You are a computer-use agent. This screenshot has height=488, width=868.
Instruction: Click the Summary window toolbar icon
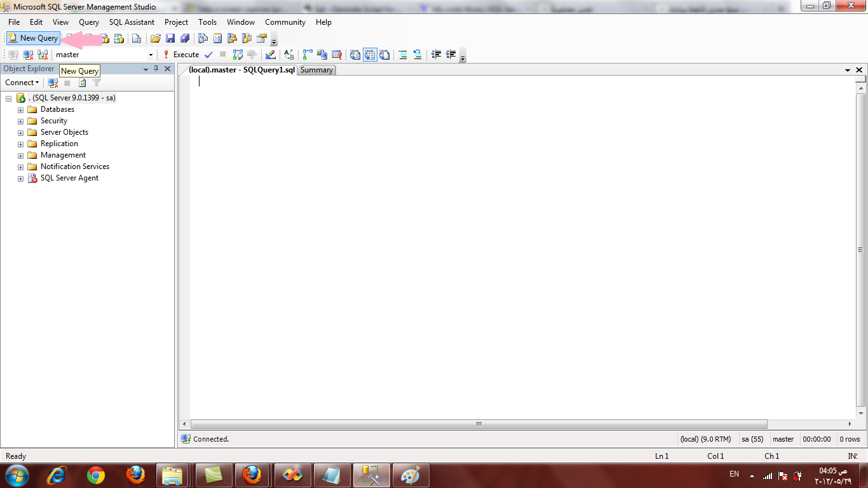click(217, 38)
